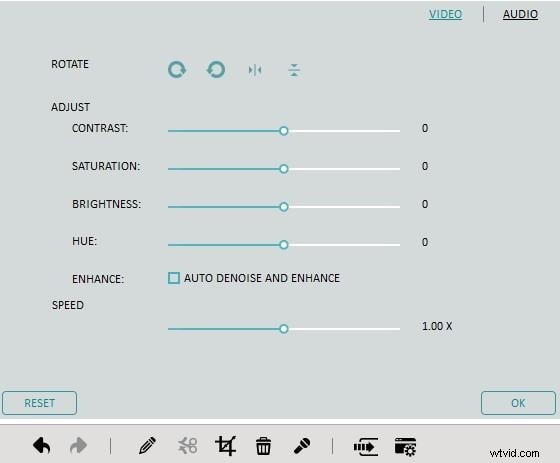This screenshot has width=560, height=463.
Task: Flip video vertically
Action: pos(294,70)
